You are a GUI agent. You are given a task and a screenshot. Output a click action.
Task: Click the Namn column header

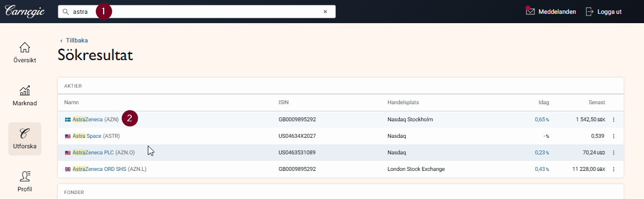coord(72,102)
